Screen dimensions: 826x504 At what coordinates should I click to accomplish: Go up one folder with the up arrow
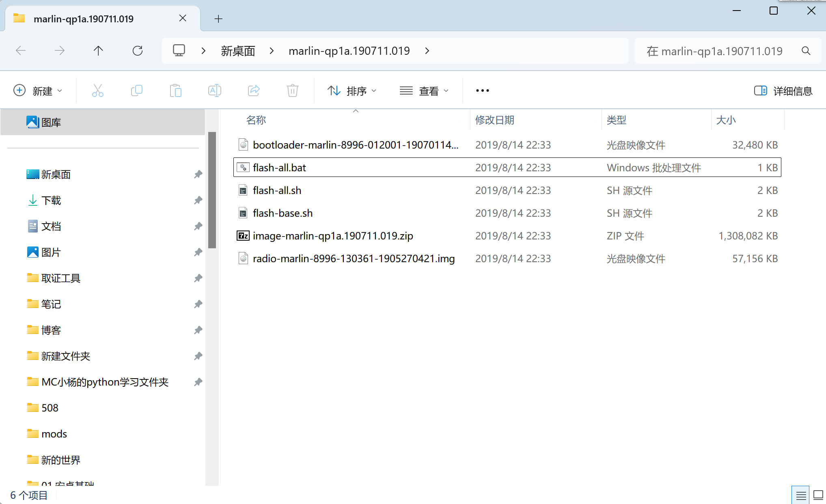[98, 51]
